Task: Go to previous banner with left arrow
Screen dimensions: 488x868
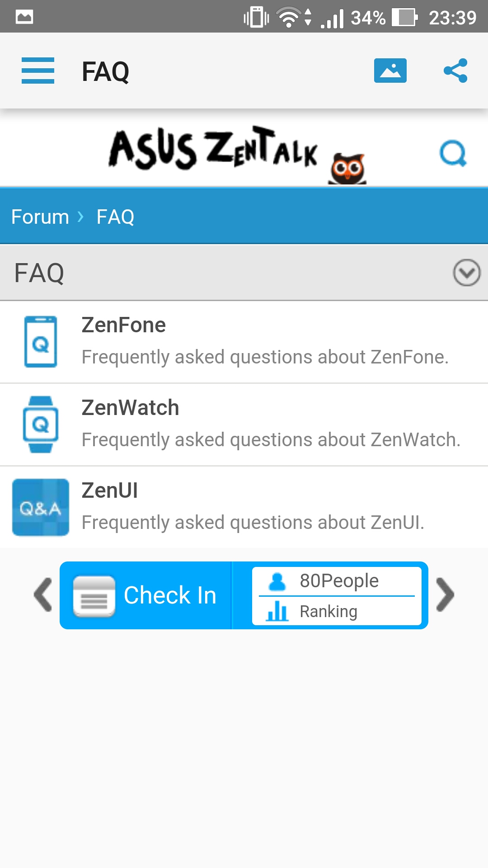Action: click(x=43, y=595)
